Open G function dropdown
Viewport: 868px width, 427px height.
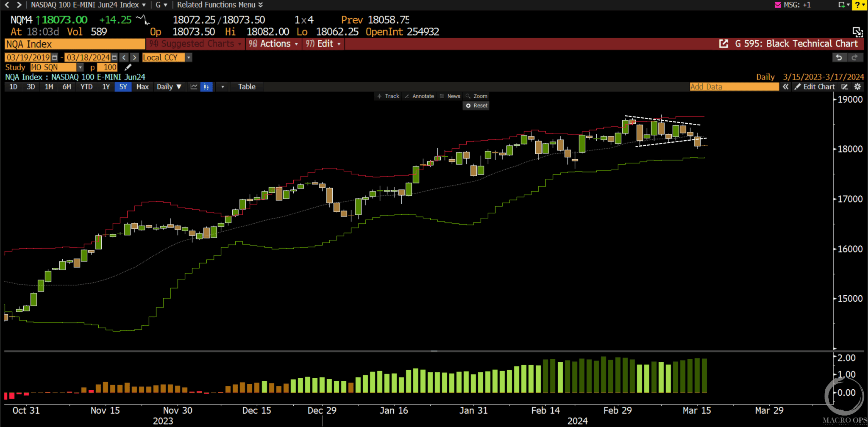(x=161, y=5)
